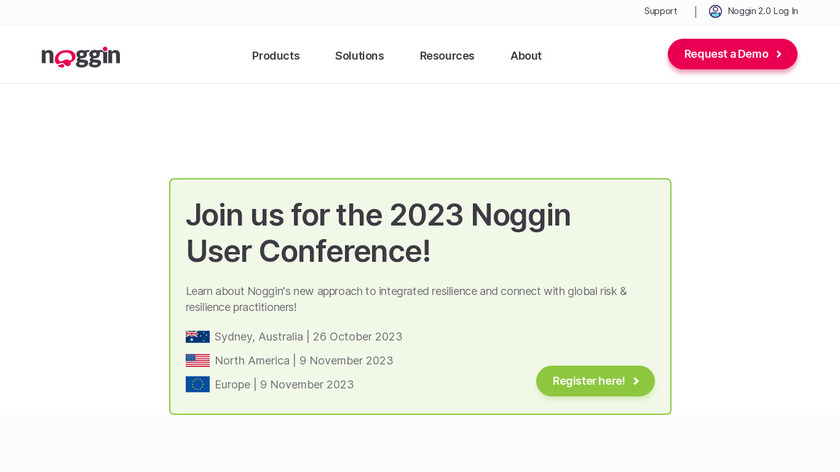Expand the Resources menu

coord(447,56)
